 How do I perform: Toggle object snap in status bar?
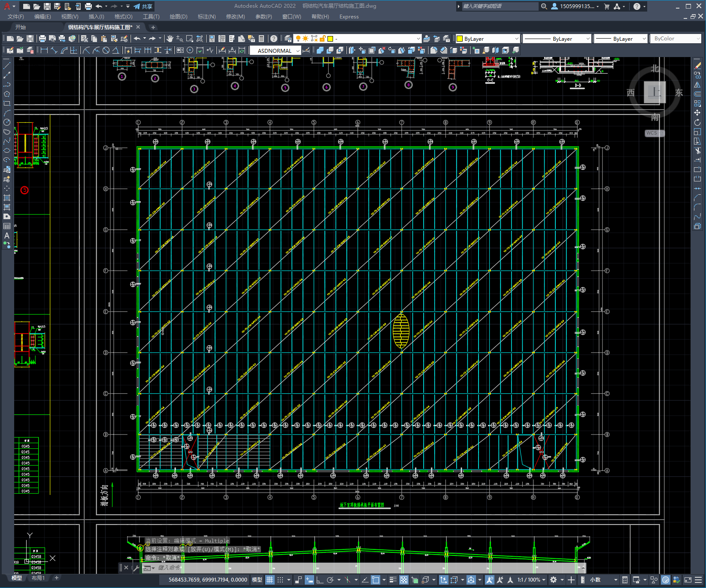click(x=376, y=580)
